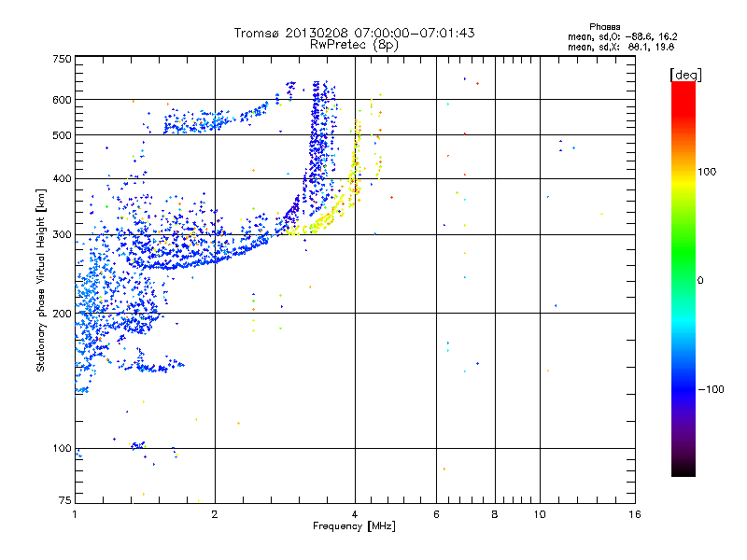This screenshot has width=747, height=560.
Task: Click the 'Phases' header label
Action: (604, 27)
